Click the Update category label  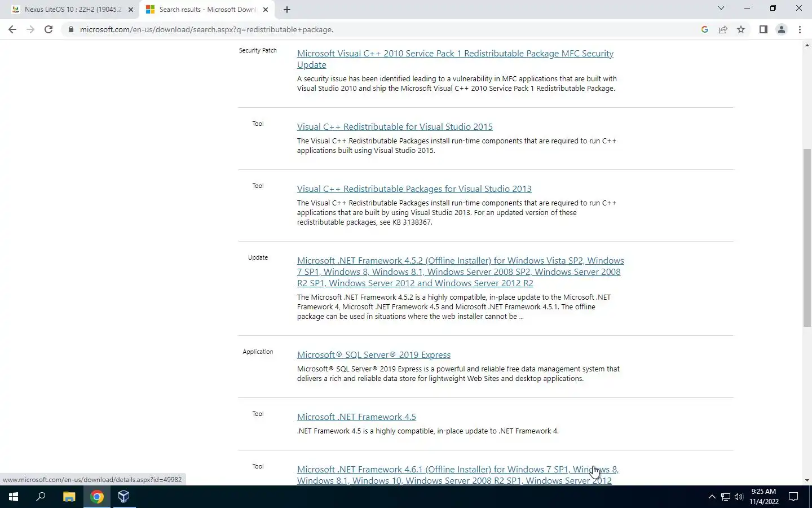tap(258, 257)
